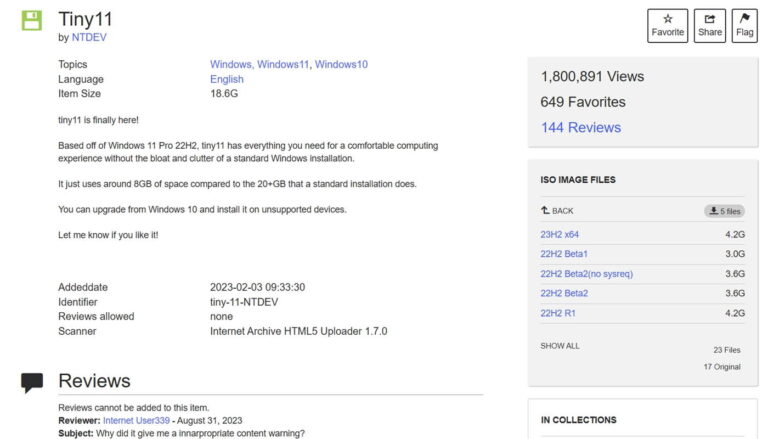Click the identifier tiny-11-NTDEV value

click(x=244, y=302)
